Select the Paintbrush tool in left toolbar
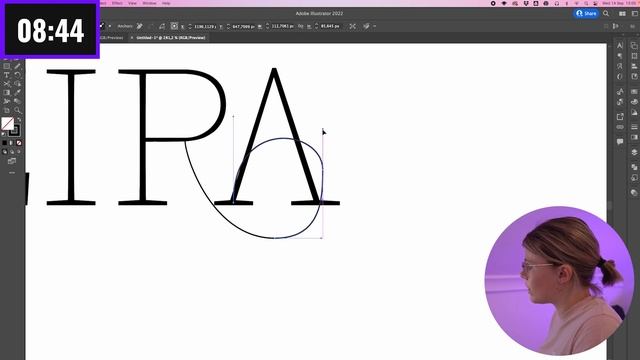Screen dimensions: 640x360 [17, 66]
